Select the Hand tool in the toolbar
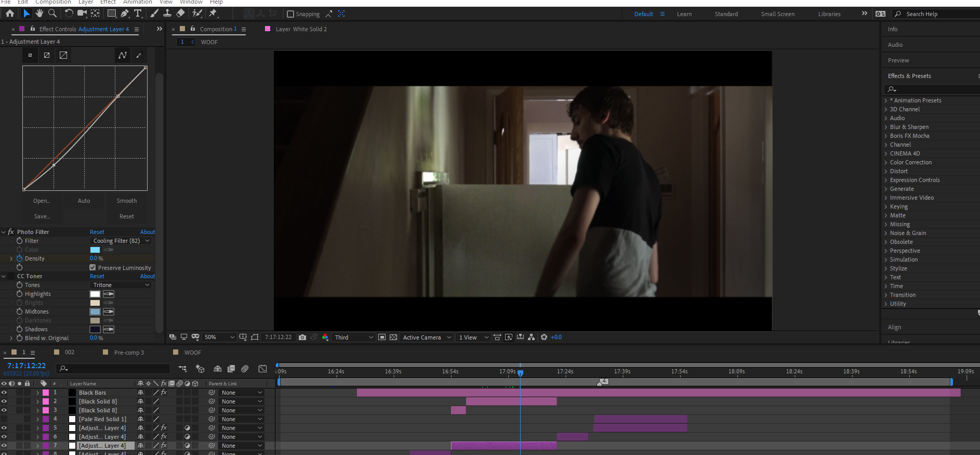Viewport: 980px width, 455px height. (x=39, y=14)
